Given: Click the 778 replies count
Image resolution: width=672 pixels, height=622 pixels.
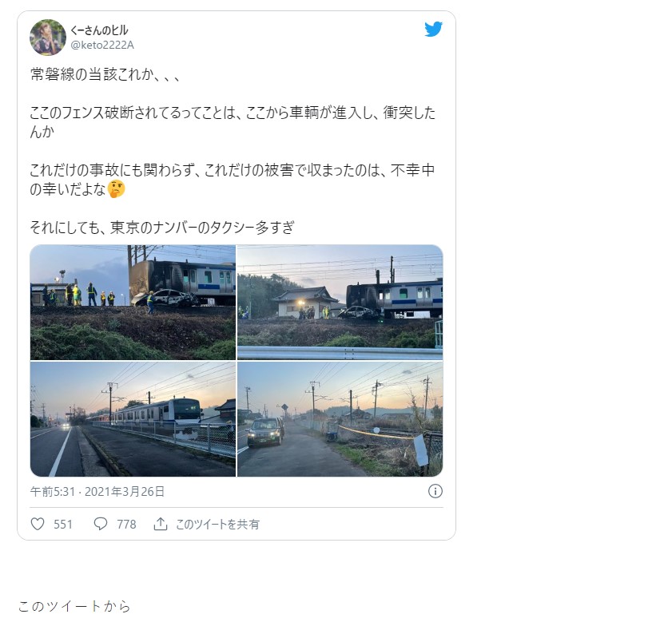Looking at the screenshot, I should [126, 525].
